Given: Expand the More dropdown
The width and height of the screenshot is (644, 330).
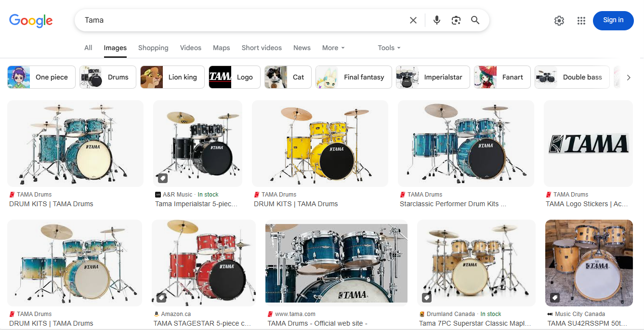Looking at the screenshot, I should (333, 48).
